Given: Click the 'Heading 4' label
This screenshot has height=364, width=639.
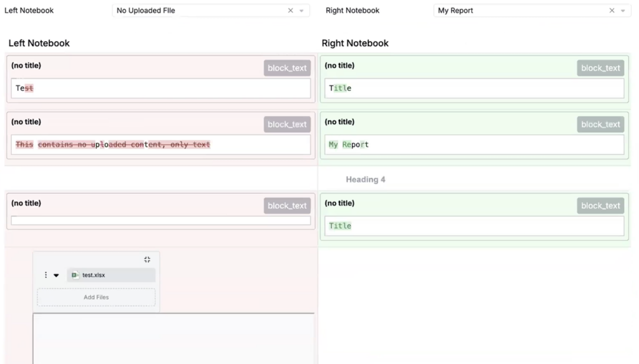Looking at the screenshot, I should pos(366,180).
